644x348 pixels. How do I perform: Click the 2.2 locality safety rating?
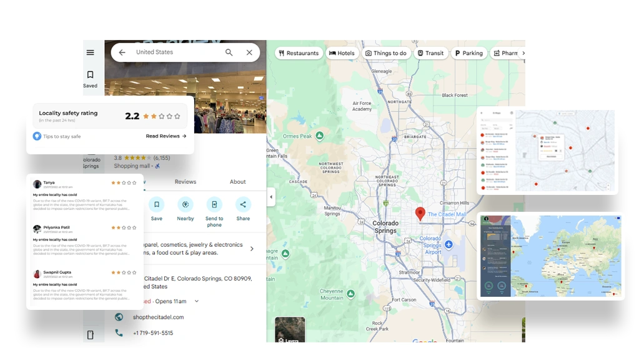point(132,116)
